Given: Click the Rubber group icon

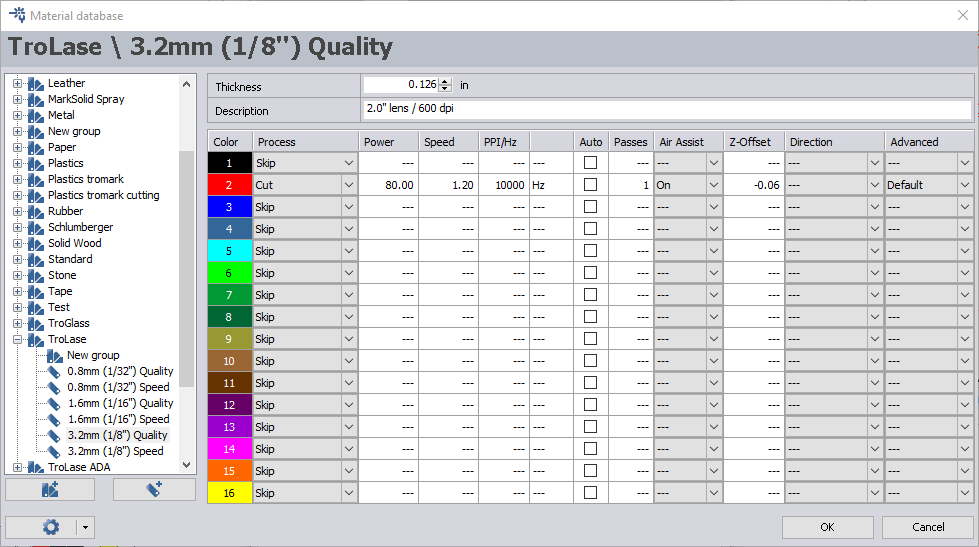Looking at the screenshot, I should pyautogui.click(x=36, y=212).
